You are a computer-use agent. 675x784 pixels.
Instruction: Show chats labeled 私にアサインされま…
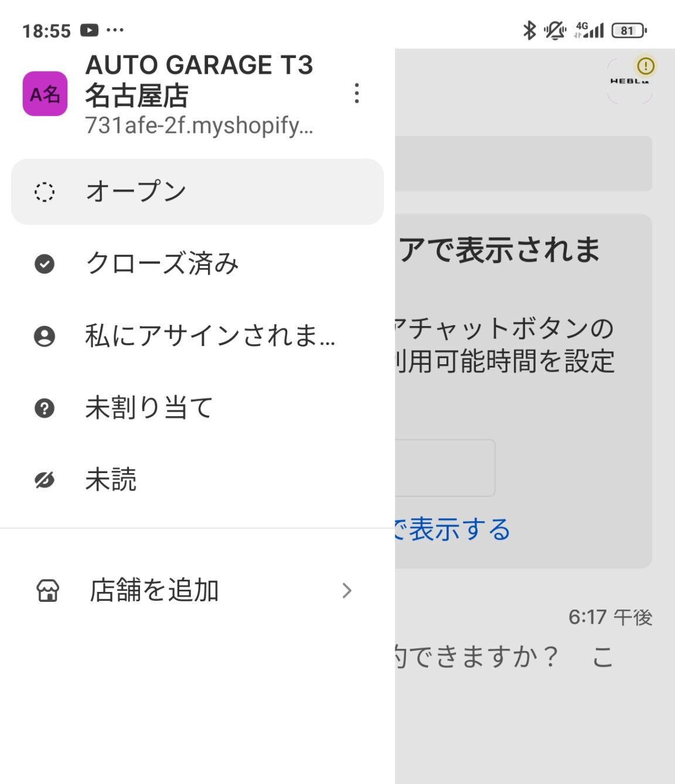[197, 336]
